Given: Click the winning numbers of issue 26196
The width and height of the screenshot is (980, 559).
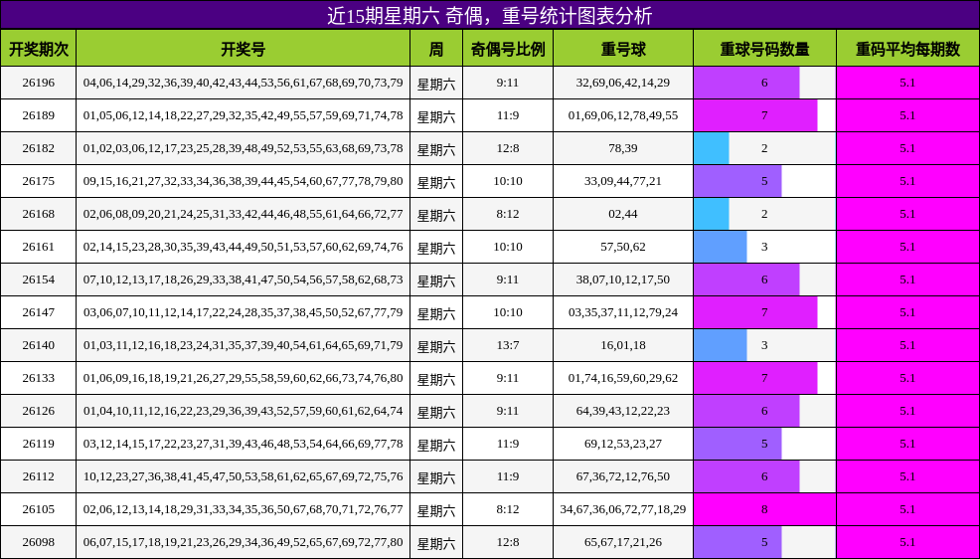Looking at the screenshot, I should pyautogui.click(x=244, y=83).
